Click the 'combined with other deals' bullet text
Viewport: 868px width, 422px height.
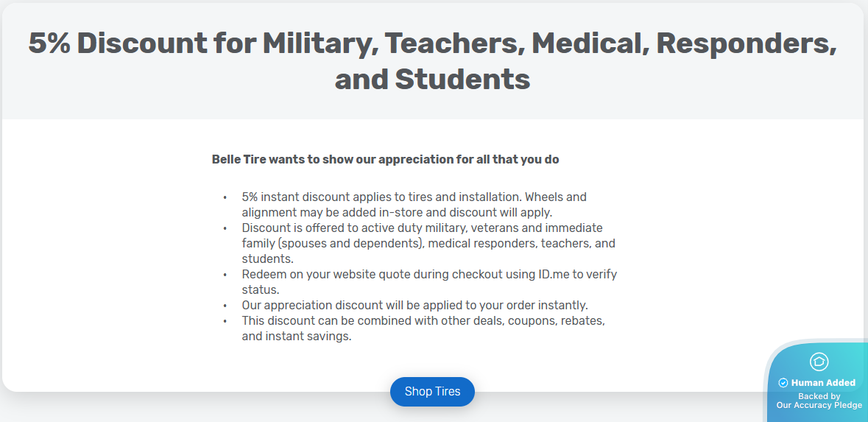423,328
